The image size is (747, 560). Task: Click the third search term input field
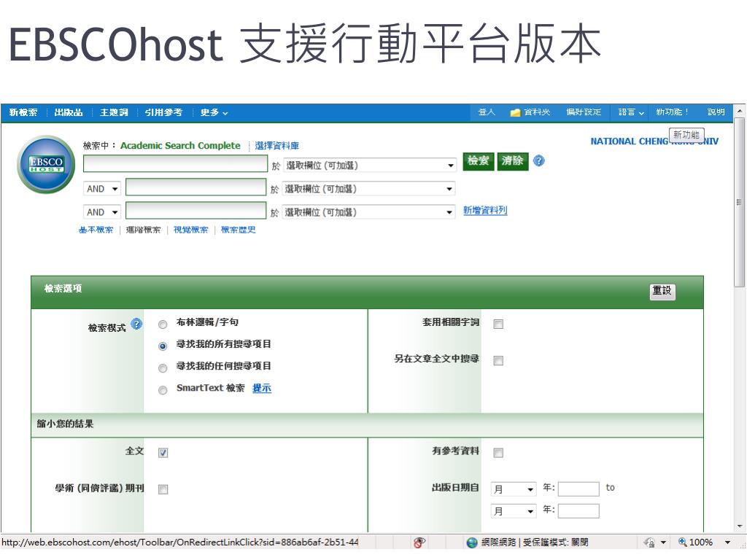click(x=196, y=210)
